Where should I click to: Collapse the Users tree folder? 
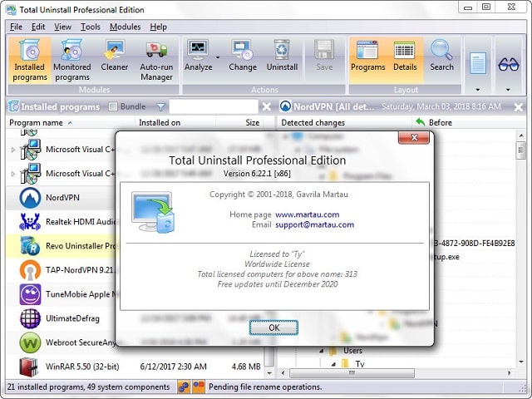322,351
